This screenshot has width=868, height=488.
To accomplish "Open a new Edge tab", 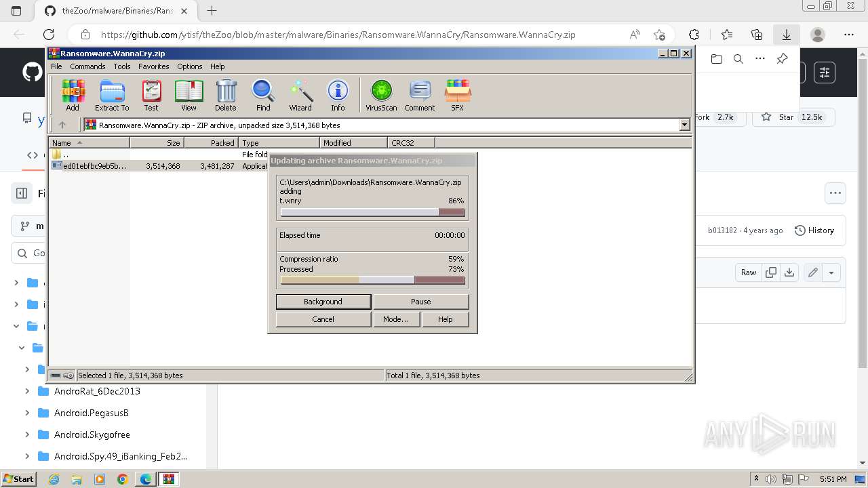I will [x=212, y=11].
